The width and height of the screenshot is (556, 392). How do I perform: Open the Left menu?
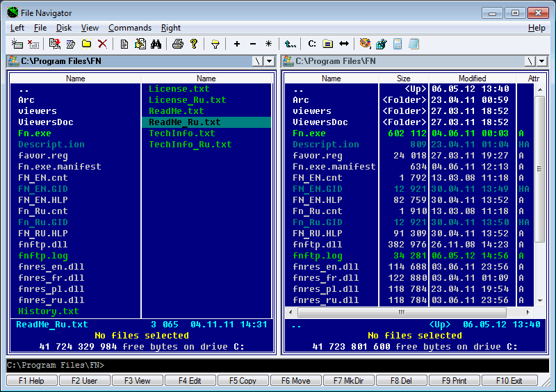pyautogui.click(x=17, y=28)
